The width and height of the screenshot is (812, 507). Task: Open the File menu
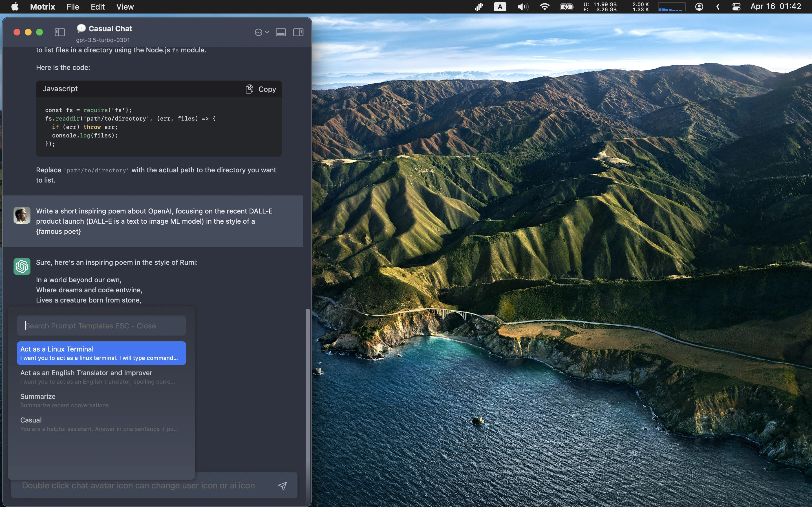(73, 7)
